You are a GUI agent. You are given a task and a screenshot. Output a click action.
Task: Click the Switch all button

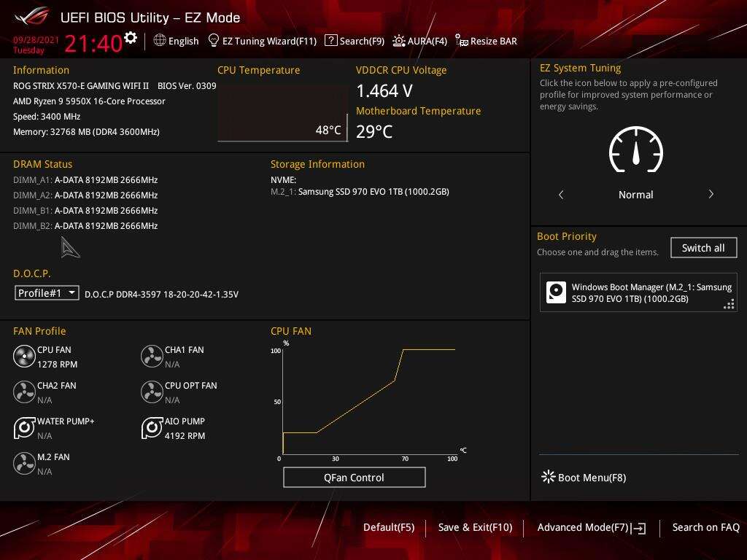tap(703, 248)
